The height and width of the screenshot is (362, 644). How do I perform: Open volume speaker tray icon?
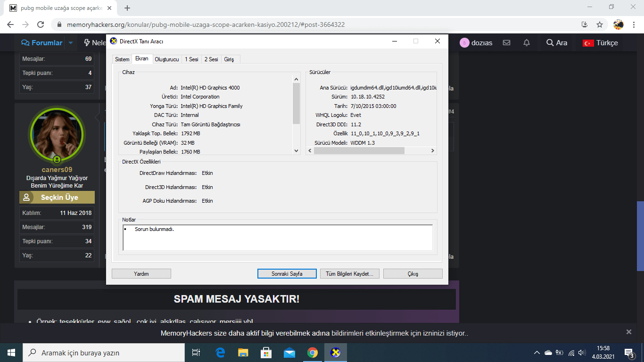pos(582,353)
